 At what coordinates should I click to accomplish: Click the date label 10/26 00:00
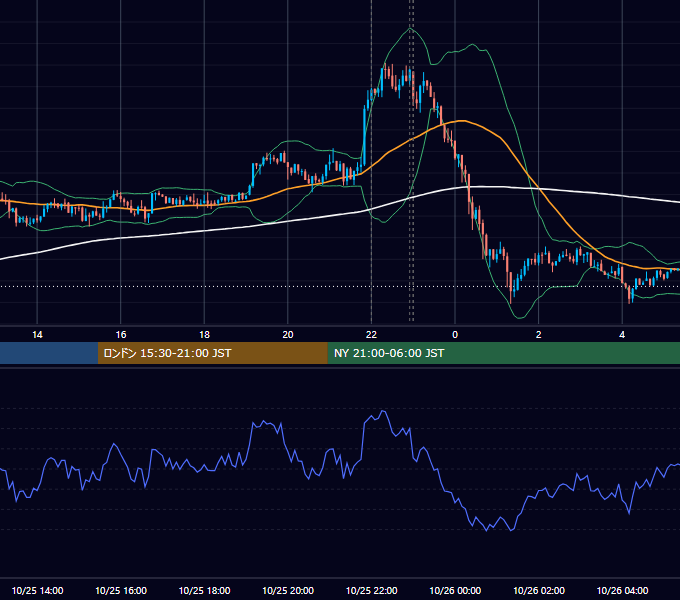tap(455, 590)
